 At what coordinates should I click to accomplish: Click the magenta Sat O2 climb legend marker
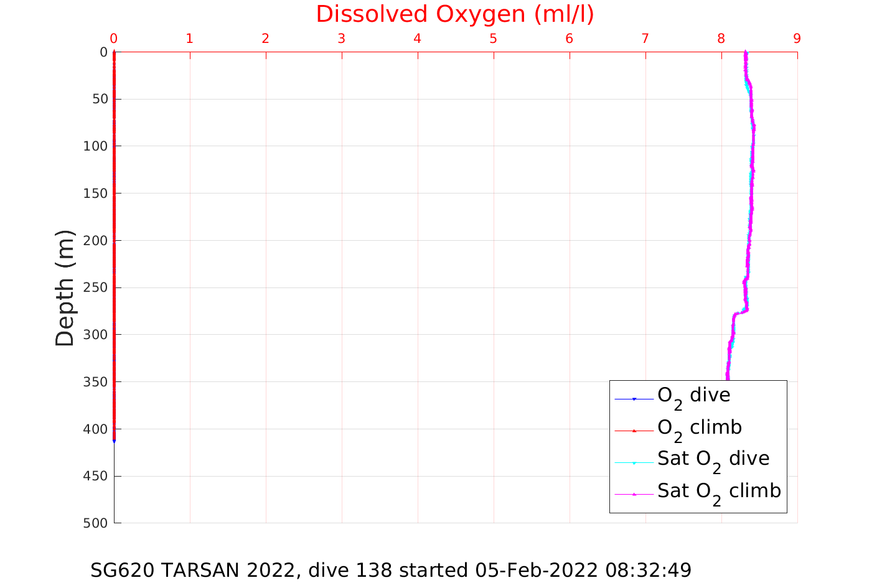(634, 494)
